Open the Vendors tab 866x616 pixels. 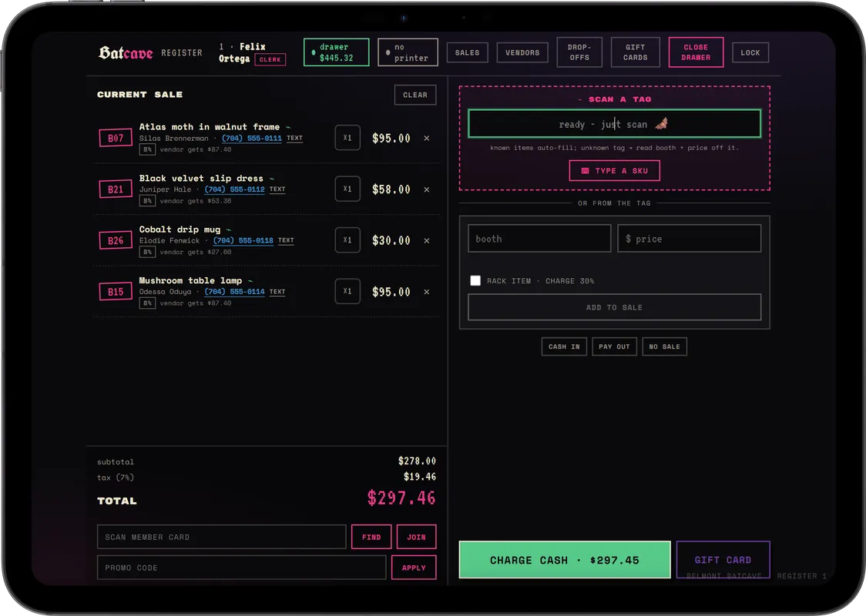coord(522,52)
